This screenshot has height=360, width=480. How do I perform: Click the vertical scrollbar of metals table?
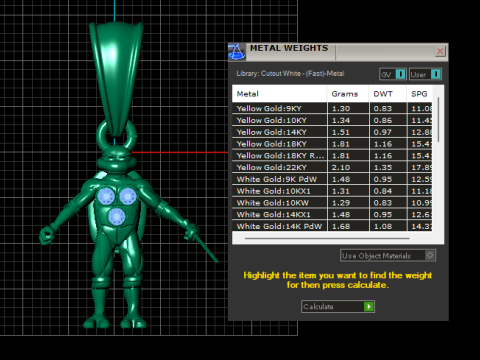pos(438,119)
